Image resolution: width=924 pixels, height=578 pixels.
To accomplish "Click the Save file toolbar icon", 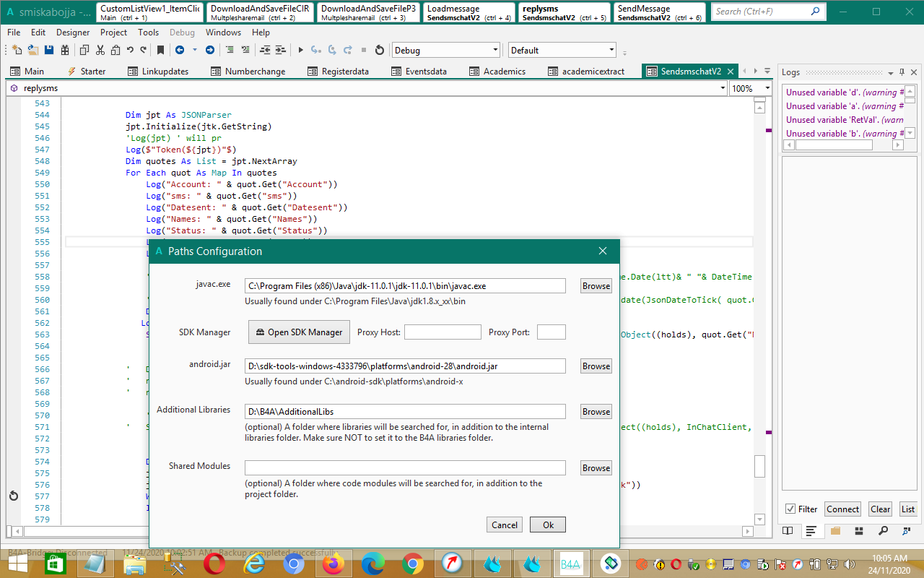I will 49,50.
